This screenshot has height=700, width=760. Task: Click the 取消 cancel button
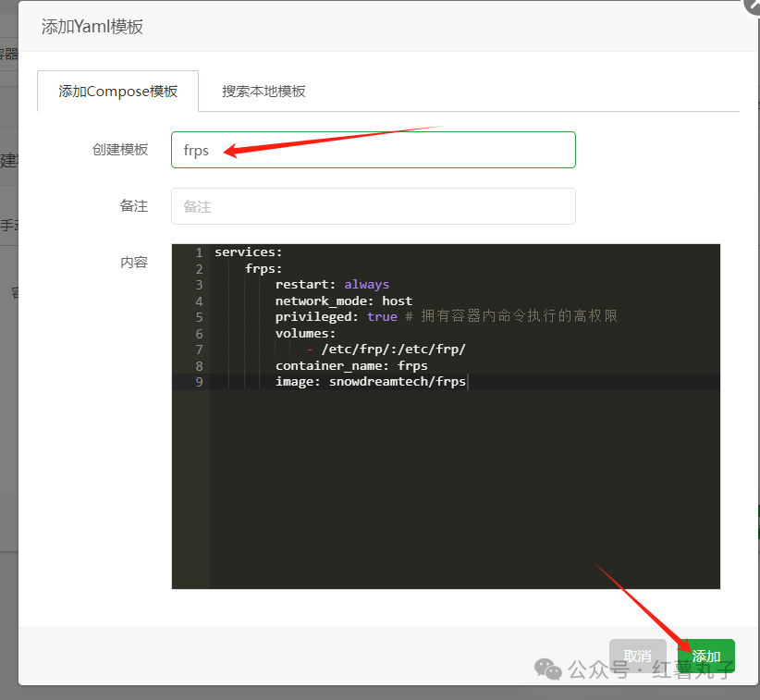pyautogui.click(x=637, y=656)
